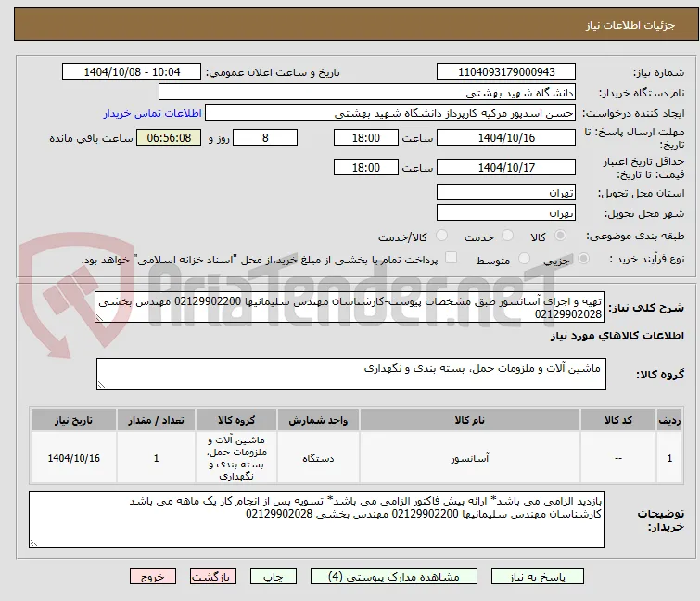700x601 pixels.
Task: Click the دستگاه unit cell
Action: click(x=318, y=458)
